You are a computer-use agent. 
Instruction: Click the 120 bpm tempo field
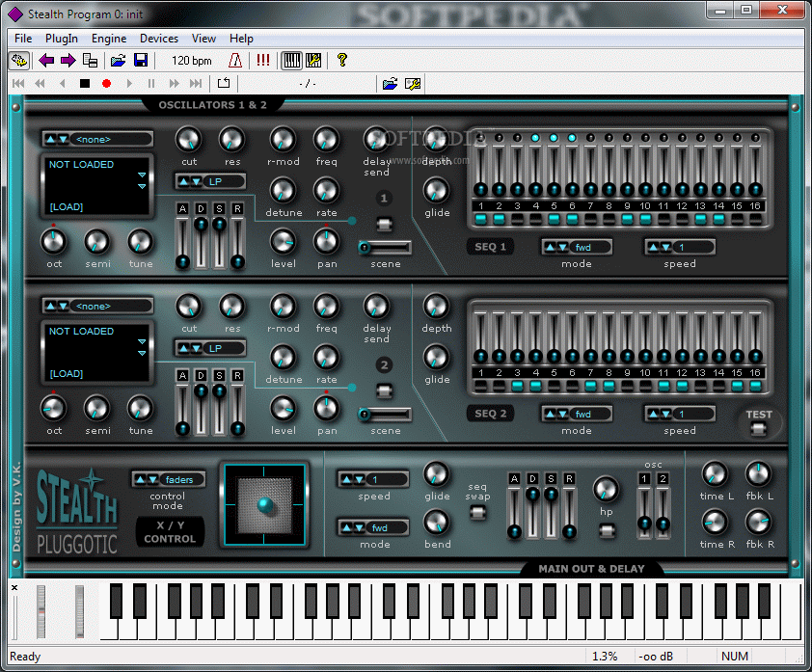coord(192,61)
